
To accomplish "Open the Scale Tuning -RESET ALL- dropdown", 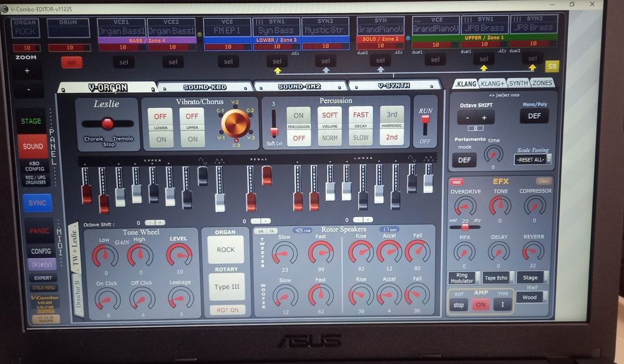I will pyautogui.click(x=532, y=160).
